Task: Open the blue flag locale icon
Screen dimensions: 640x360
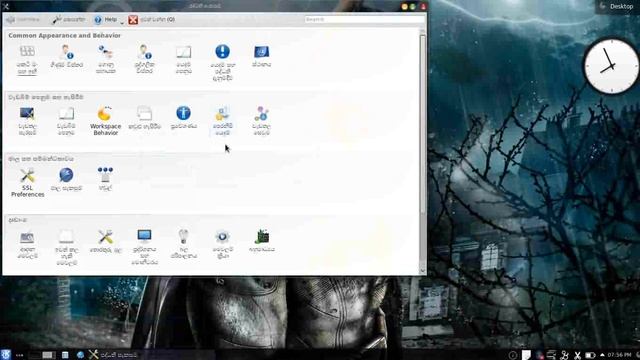Action: pos(261,57)
